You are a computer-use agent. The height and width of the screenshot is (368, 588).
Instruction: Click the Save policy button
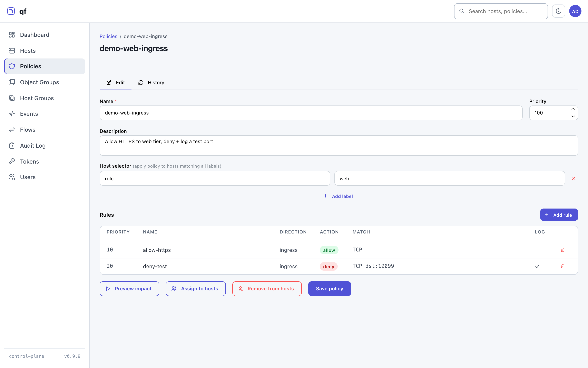pos(330,289)
